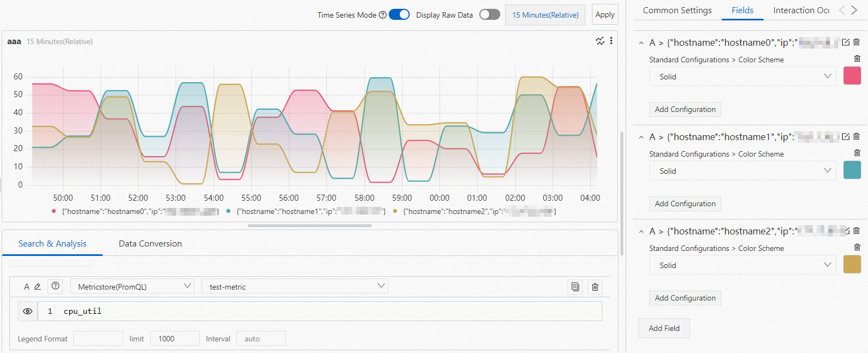Click the Legend Format input field
The width and height of the screenshot is (868, 353).
tap(98, 339)
